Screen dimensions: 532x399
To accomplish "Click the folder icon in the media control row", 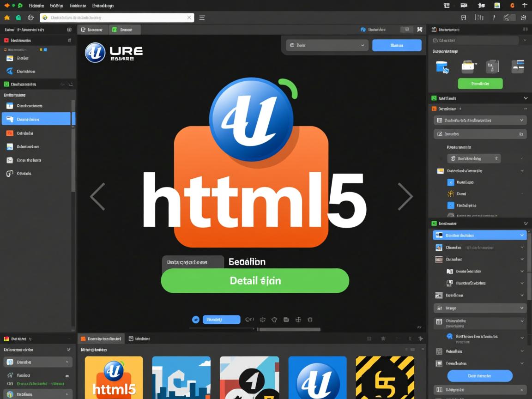I will click(x=286, y=319).
